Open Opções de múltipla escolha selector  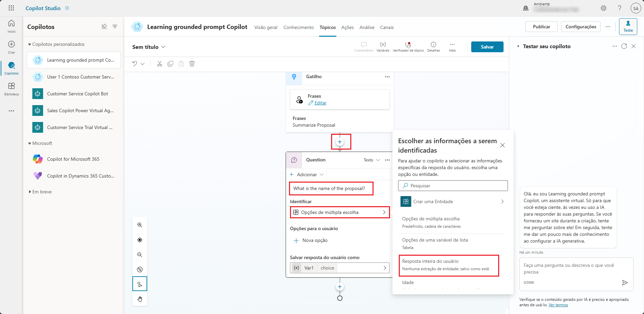tap(340, 212)
